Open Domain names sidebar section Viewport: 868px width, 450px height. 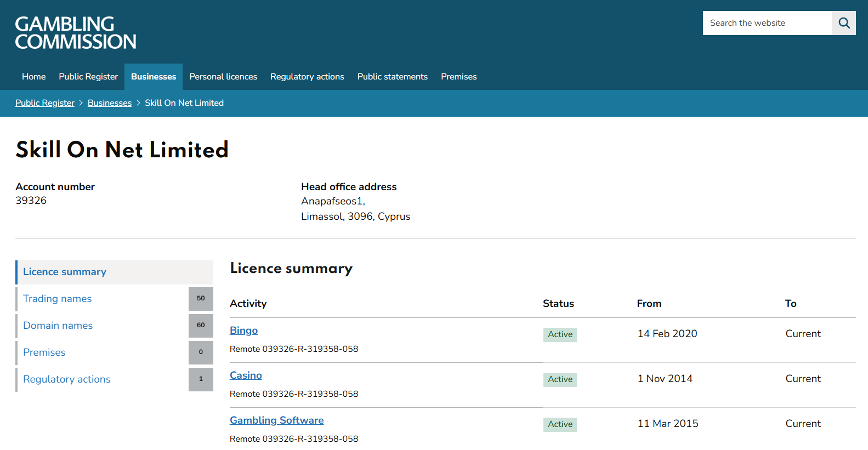pyautogui.click(x=58, y=326)
